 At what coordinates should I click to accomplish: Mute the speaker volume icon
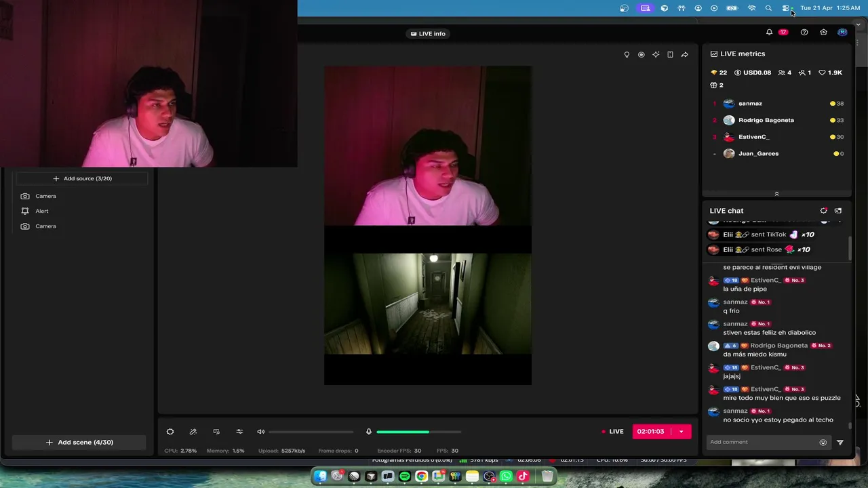261,432
